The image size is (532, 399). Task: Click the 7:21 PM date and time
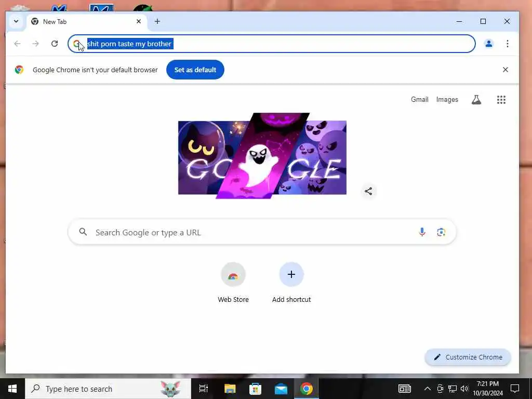[488, 389]
